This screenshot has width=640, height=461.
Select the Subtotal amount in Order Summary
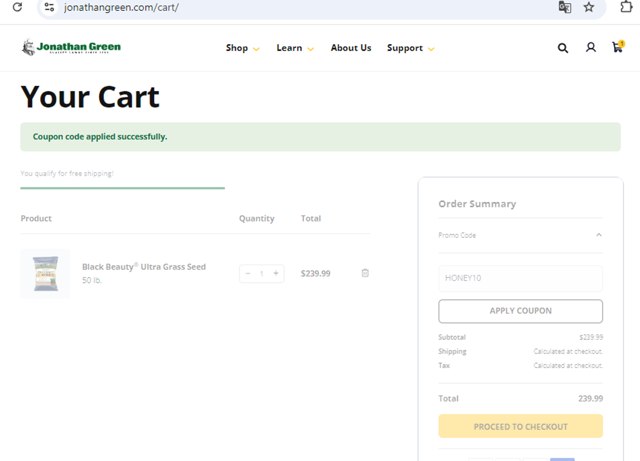(x=591, y=337)
